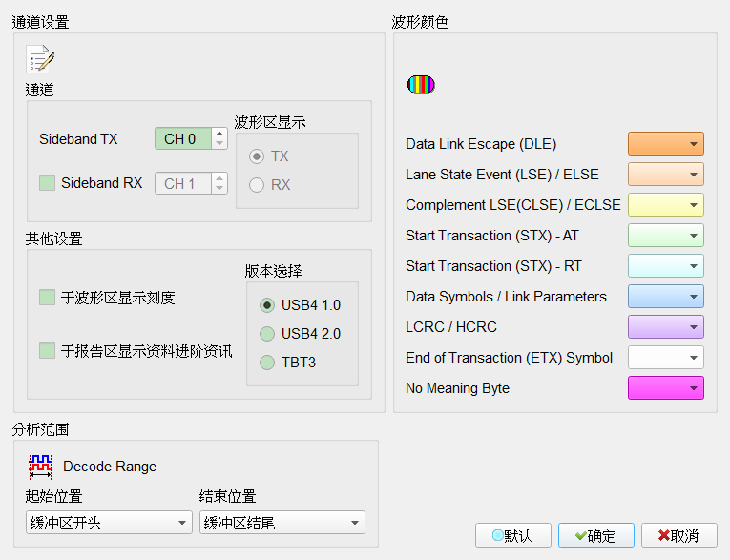The image size is (730, 560).
Task: Choose USB4 2.0 version
Action: point(267,334)
